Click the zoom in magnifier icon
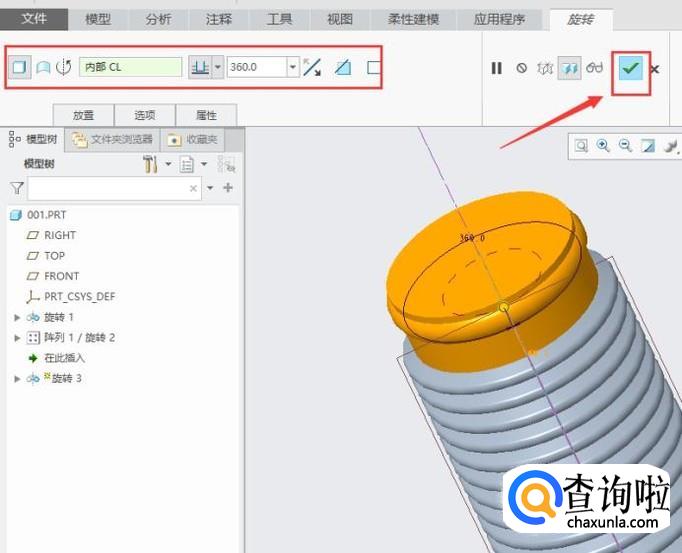Image resolution: width=682 pixels, height=553 pixels. [x=603, y=146]
